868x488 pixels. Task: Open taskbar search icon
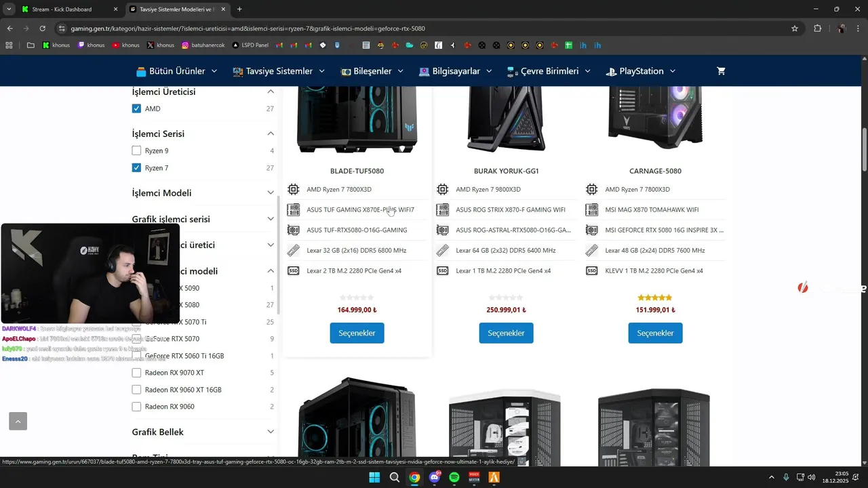point(395,477)
